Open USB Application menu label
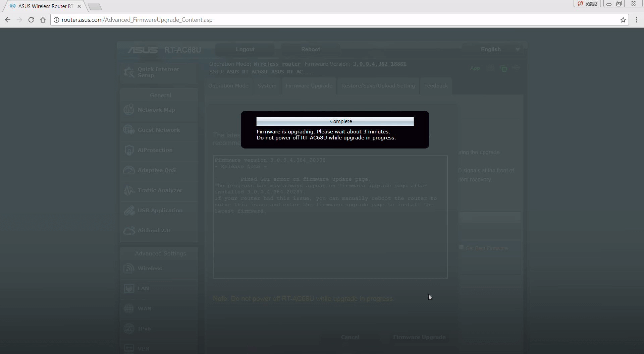 tap(160, 211)
